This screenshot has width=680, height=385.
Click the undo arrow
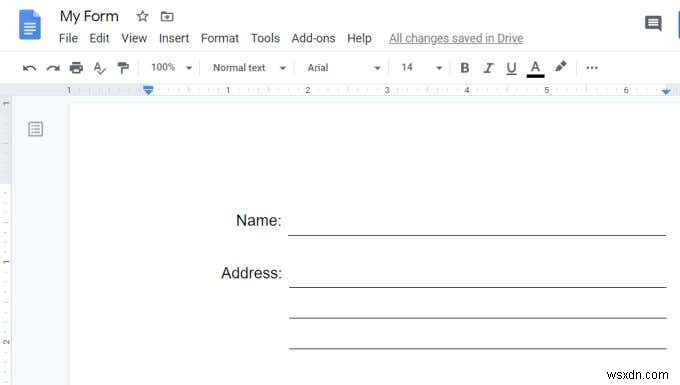(x=29, y=68)
